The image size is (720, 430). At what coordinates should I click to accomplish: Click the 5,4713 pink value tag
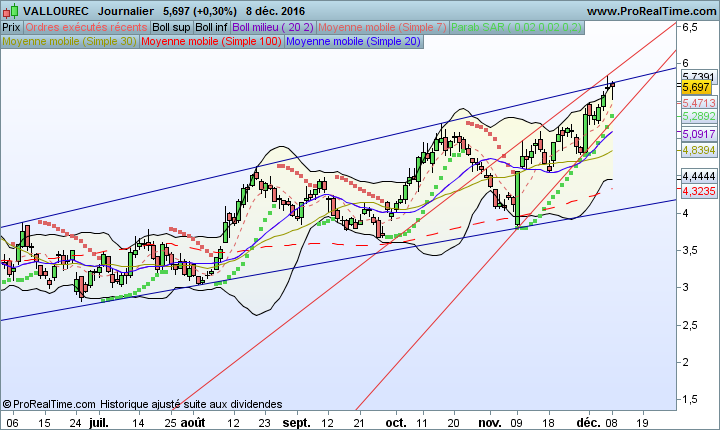coord(698,103)
